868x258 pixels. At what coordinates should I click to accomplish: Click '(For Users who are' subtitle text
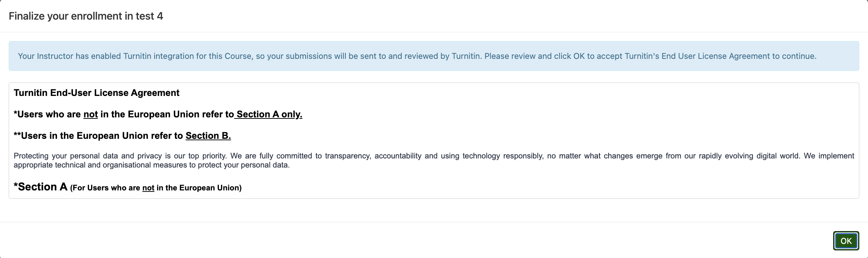[105, 188]
